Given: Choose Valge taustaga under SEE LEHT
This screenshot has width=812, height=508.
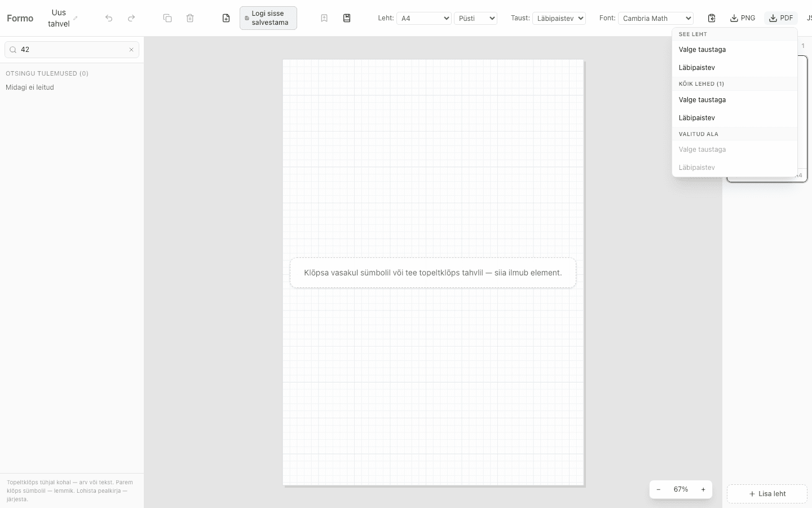Looking at the screenshot, I should (735, 50).
